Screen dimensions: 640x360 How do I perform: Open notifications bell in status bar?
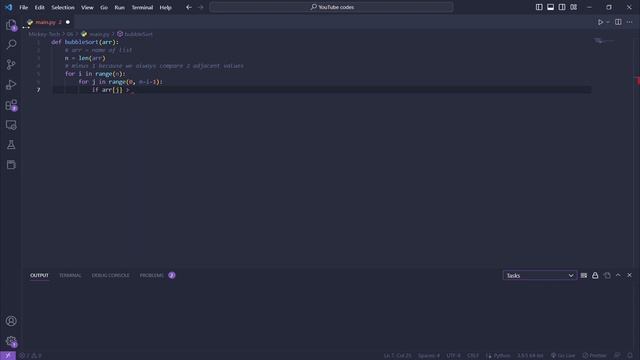[x=630, y=356]
